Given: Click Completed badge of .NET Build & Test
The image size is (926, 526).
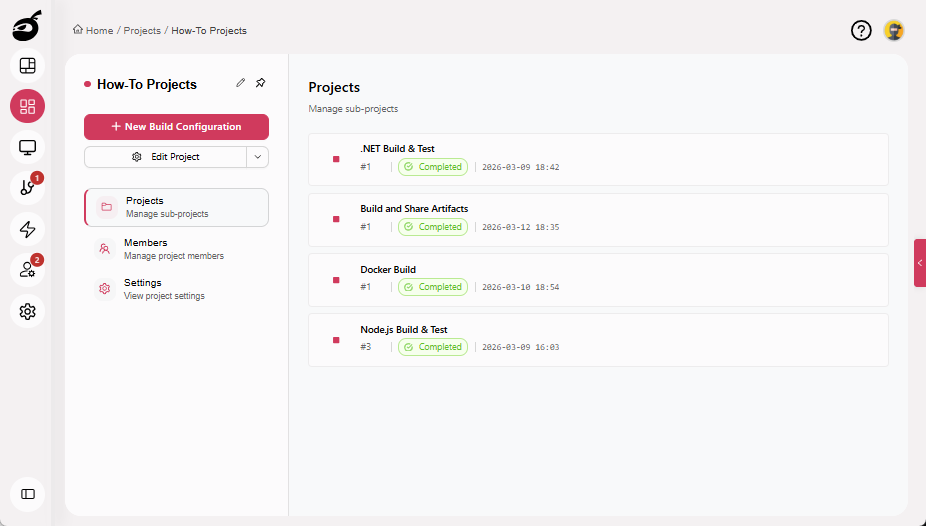Looking at the screenshot, I should tap(433, 167).
